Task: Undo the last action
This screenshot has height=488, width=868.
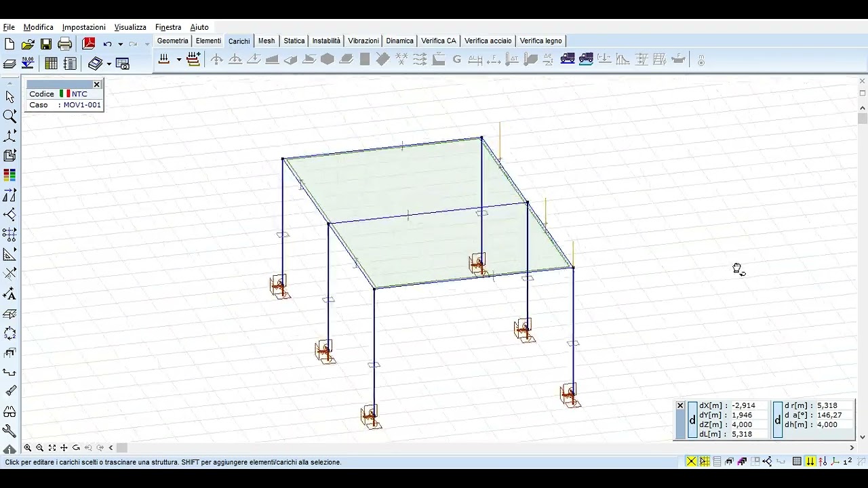Action: coord(107,44)
